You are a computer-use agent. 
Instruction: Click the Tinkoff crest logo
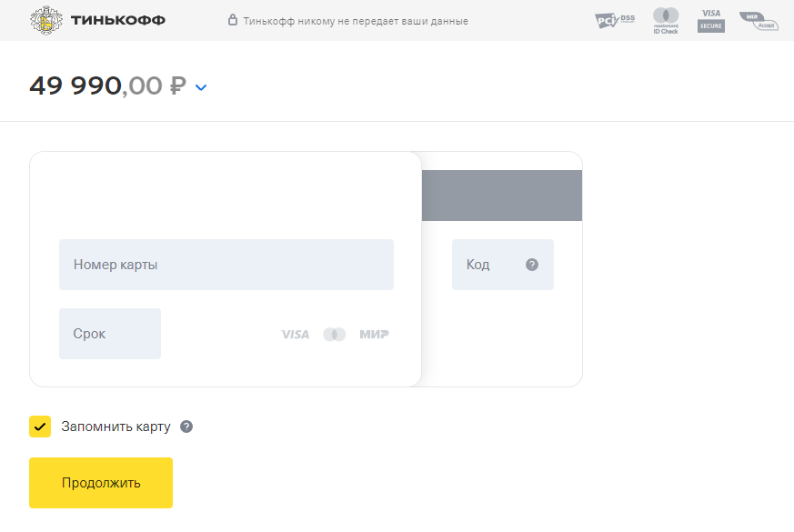pos(45,20)
